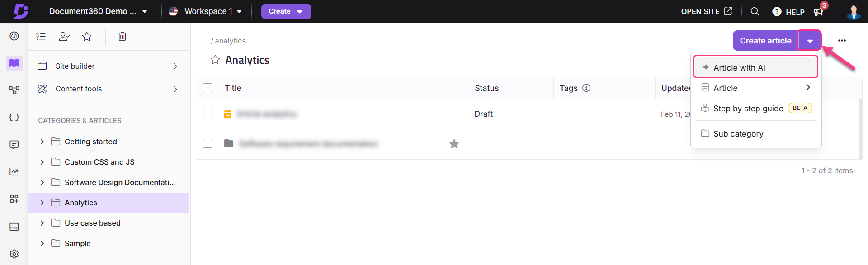Click the yellow draft article icon

228,114
